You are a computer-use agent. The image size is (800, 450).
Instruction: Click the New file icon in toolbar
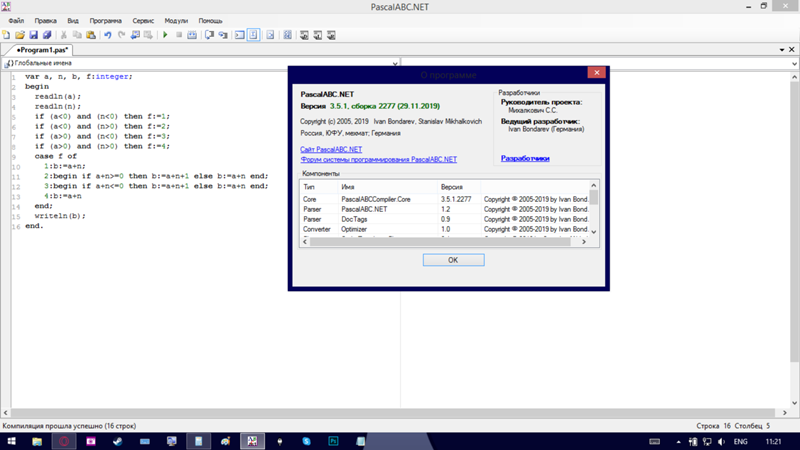[x=6, y=35]
